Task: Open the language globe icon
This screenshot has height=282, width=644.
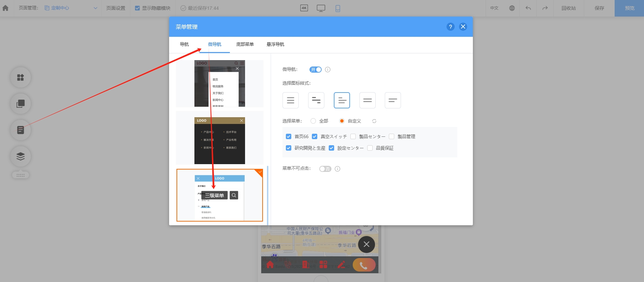Action: (512, 8)
